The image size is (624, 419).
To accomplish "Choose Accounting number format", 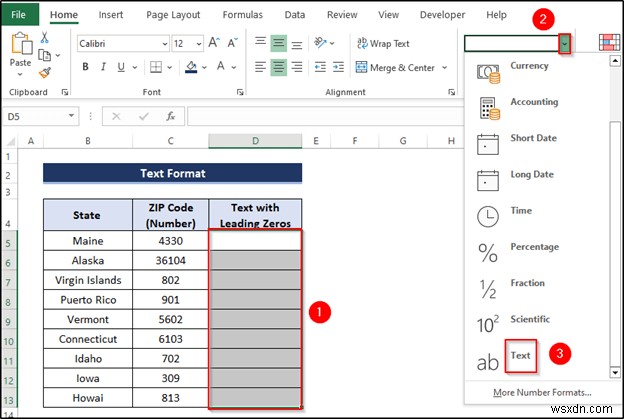I will [536, 107].
